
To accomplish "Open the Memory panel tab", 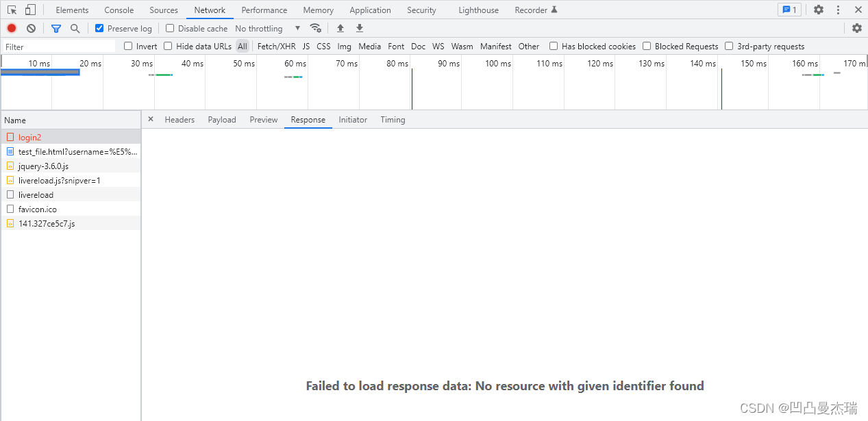I will click(319, 10).
